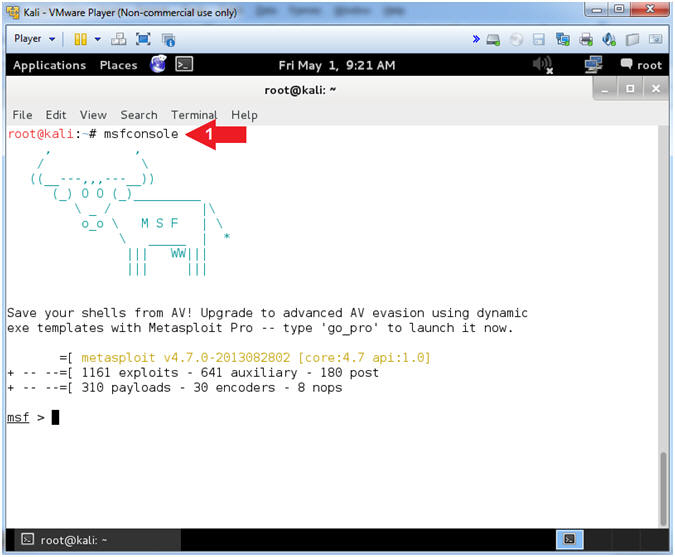Click the msf prompt text

pos(18,418)
